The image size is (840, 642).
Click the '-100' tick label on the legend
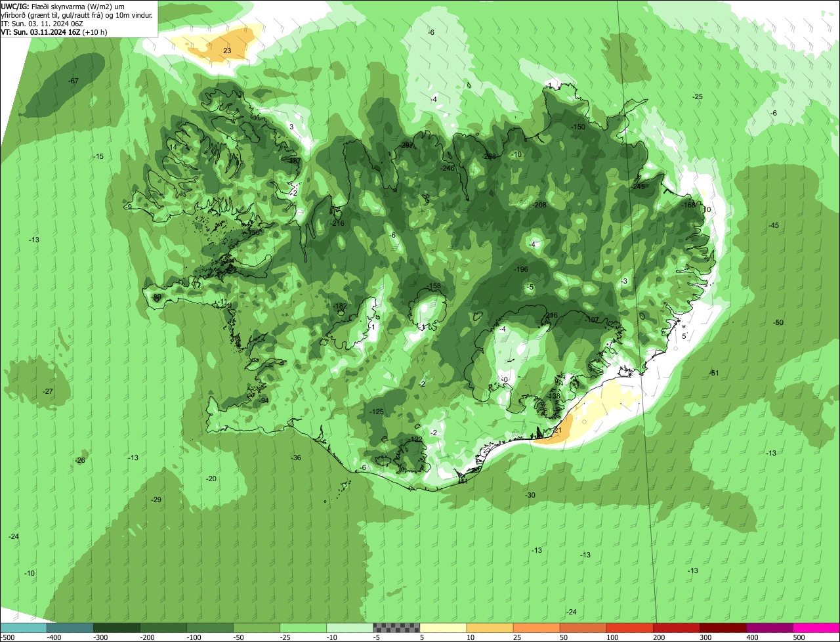click(x=194, y=637)
